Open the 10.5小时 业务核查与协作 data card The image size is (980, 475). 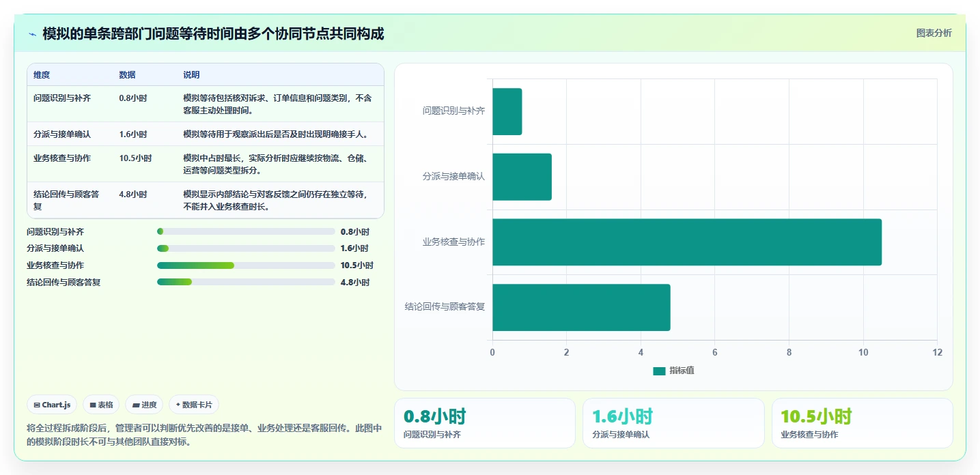[862, 423]
